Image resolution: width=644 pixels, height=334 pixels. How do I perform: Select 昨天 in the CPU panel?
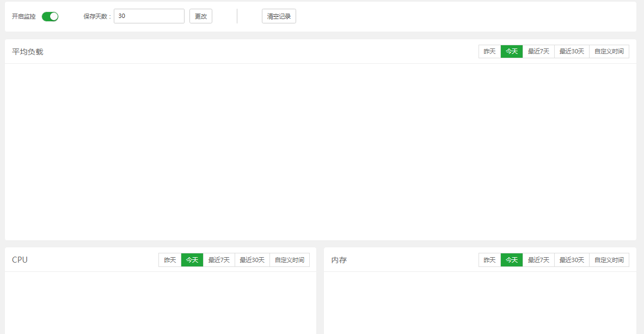click(x=169, y=260)
